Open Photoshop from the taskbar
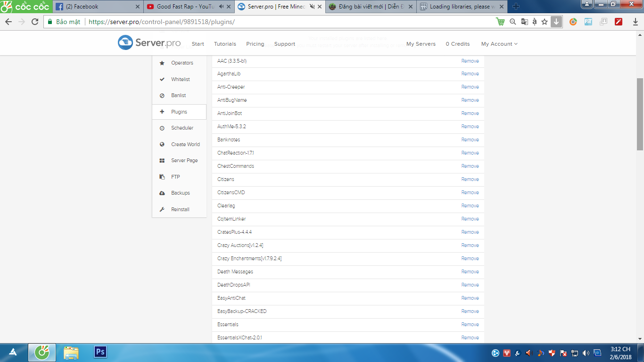 pos(100,352)
